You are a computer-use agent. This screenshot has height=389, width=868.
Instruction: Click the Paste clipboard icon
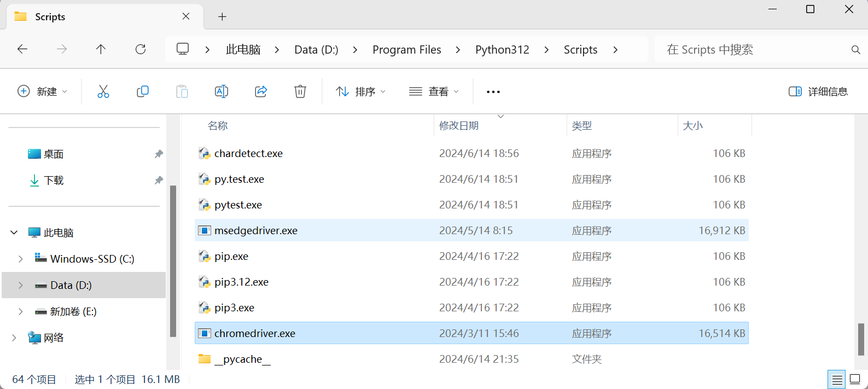[182, 91]
